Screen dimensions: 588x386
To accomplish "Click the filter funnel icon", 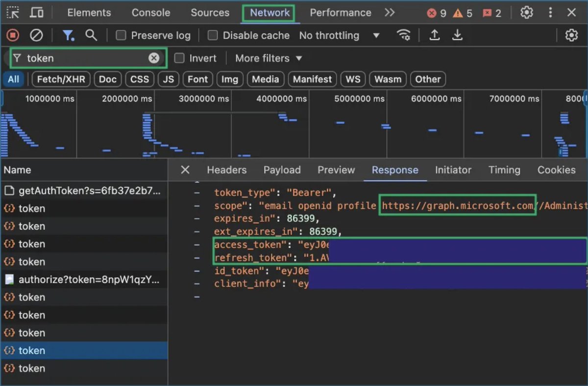I will click(68, 35).
